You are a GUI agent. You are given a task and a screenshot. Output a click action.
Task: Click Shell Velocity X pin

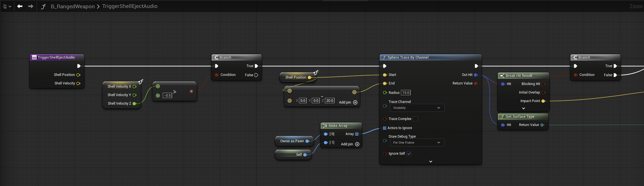(x=135, y=86)
